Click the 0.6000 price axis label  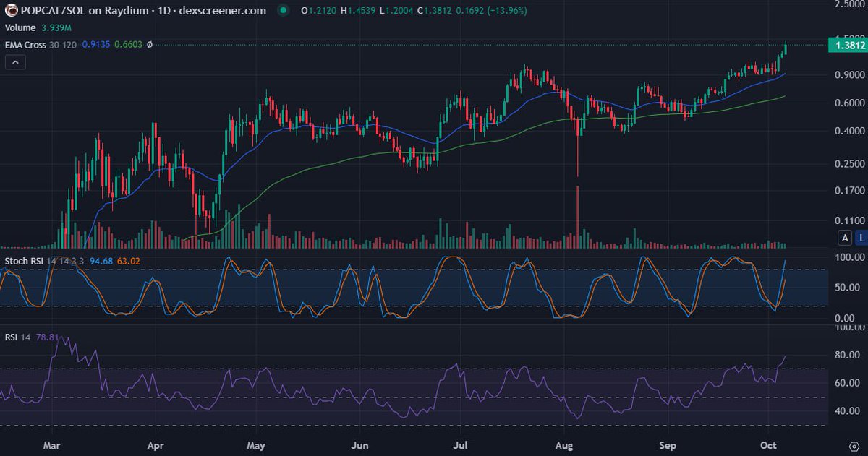click(849, 103)
